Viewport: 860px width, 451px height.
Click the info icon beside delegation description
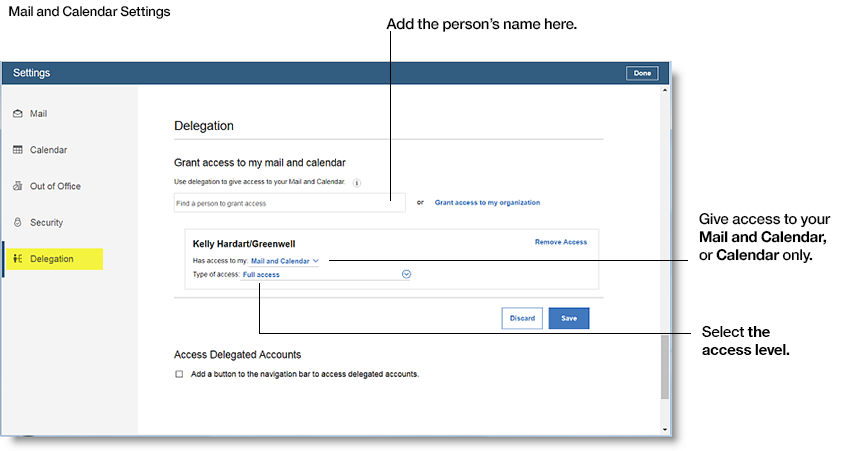tap(357, 183)
